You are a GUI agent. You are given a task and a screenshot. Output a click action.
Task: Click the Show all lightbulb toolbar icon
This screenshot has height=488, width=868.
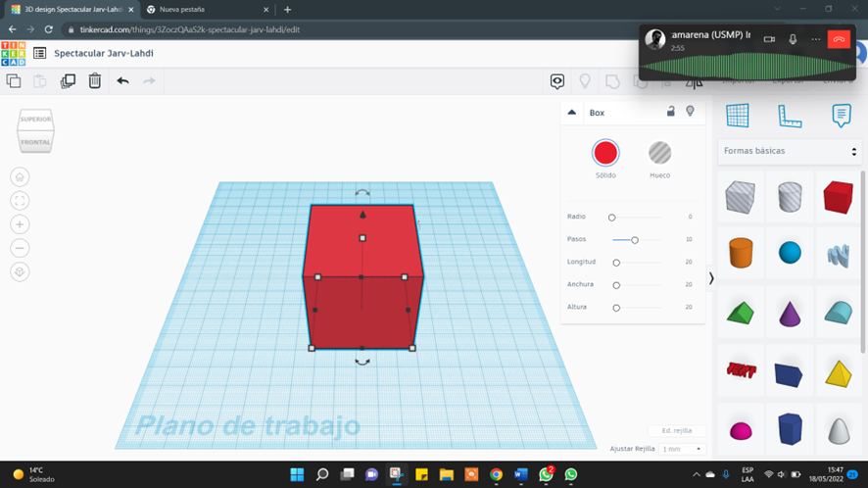[x=585, y=81]
